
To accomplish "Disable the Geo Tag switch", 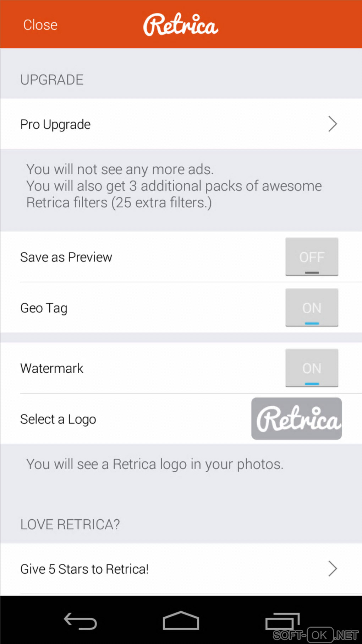I will click(x=312, y=308).
